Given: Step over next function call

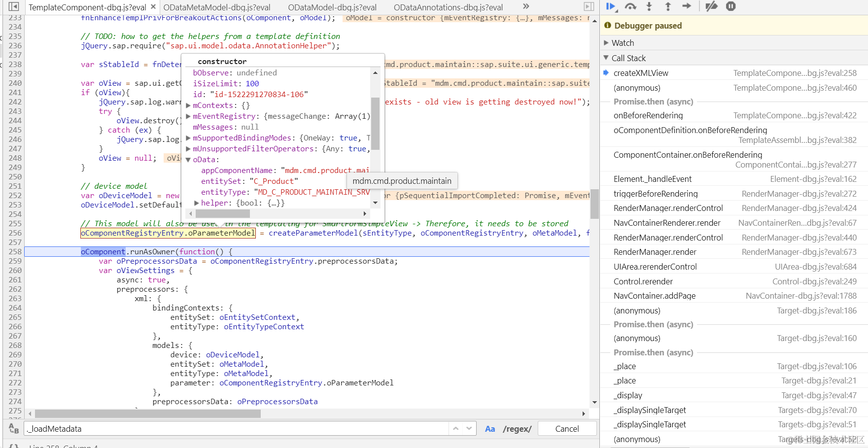Looking at the screenshot, I should pos(630,6).
